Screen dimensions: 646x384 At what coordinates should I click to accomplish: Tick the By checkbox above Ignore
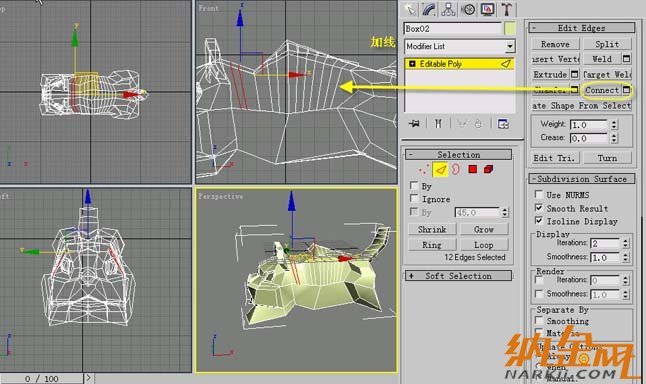pyautogui.click(x=414, y=186)
